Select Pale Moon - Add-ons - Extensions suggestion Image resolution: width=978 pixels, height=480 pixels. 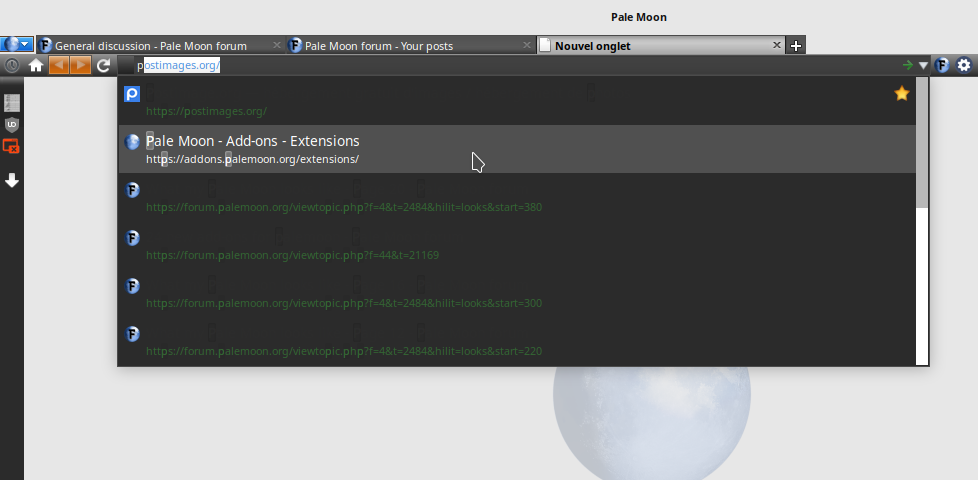(x=517, y=149)
